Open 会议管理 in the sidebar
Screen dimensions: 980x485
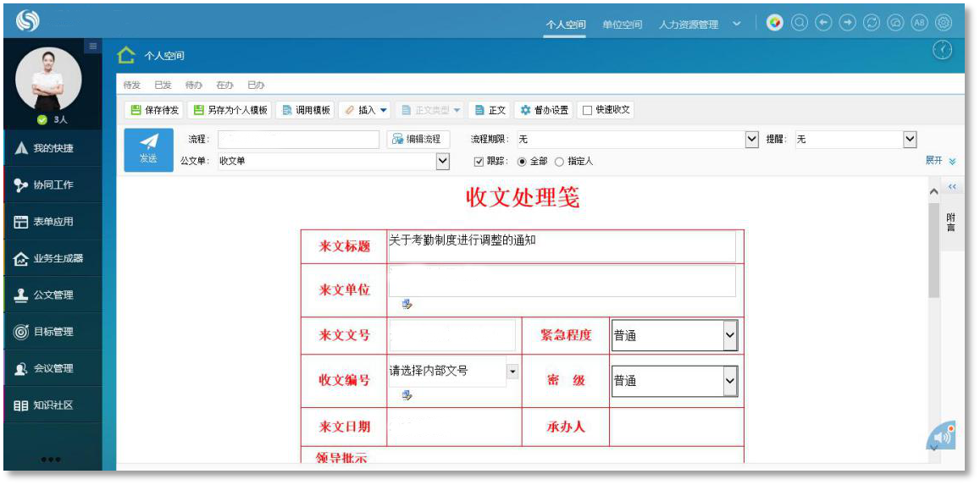point(53,369)
